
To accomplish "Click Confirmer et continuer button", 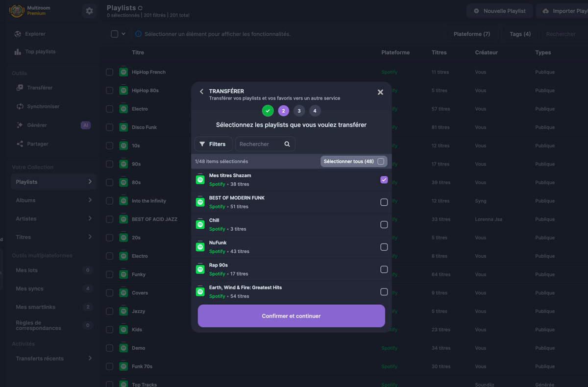I will (x=292, y=316).
